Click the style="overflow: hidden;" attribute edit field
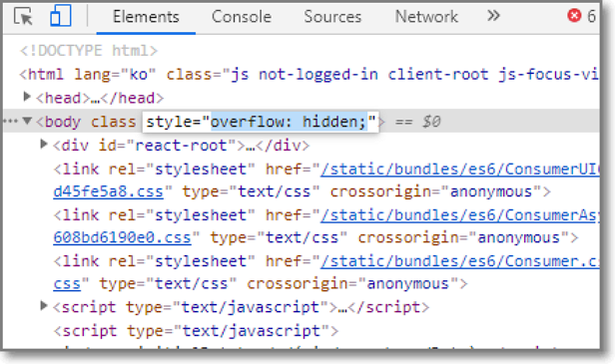The height and width of the screenshot is (364, 615). [x=261, y=122]
